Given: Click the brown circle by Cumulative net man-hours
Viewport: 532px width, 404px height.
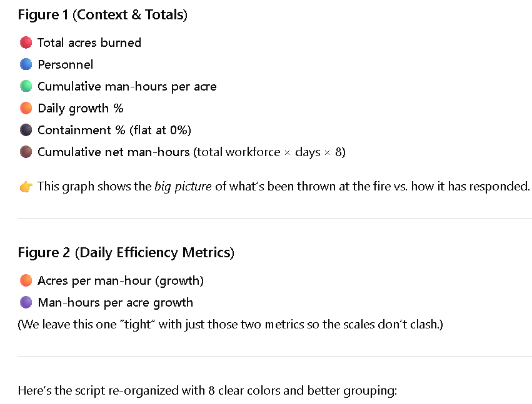Looking at the screenshot, I should point(26,152).
